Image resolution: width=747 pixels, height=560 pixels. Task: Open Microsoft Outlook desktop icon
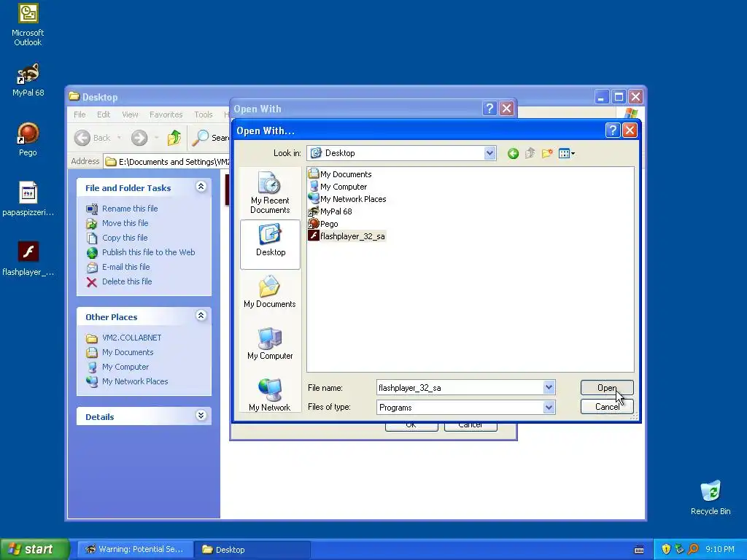click(x=28, y=25)
